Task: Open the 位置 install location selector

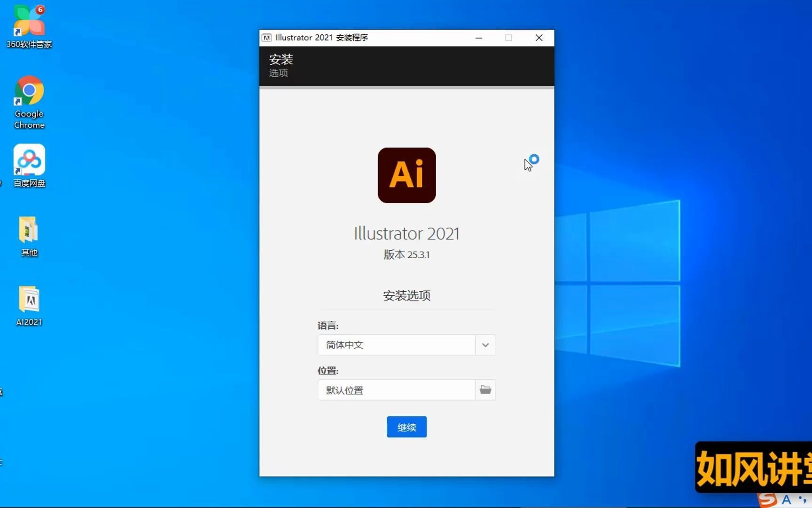Action: tap(396, 390)
